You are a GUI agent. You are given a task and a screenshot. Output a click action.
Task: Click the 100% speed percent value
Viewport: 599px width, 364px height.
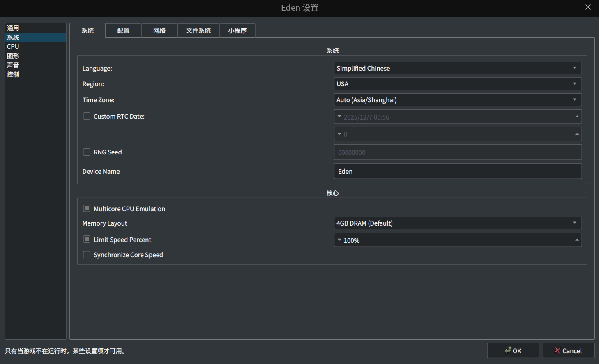click(x=352, y=240)
